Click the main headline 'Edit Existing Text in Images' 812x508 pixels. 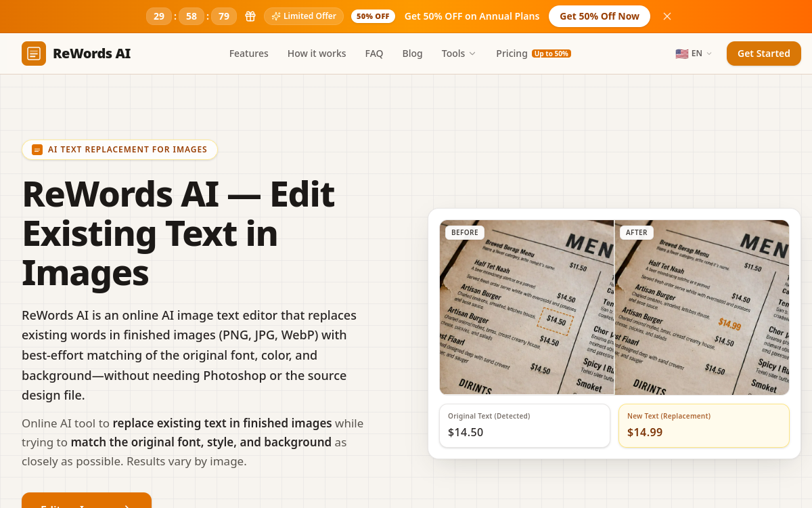click(x=179, y=233)
